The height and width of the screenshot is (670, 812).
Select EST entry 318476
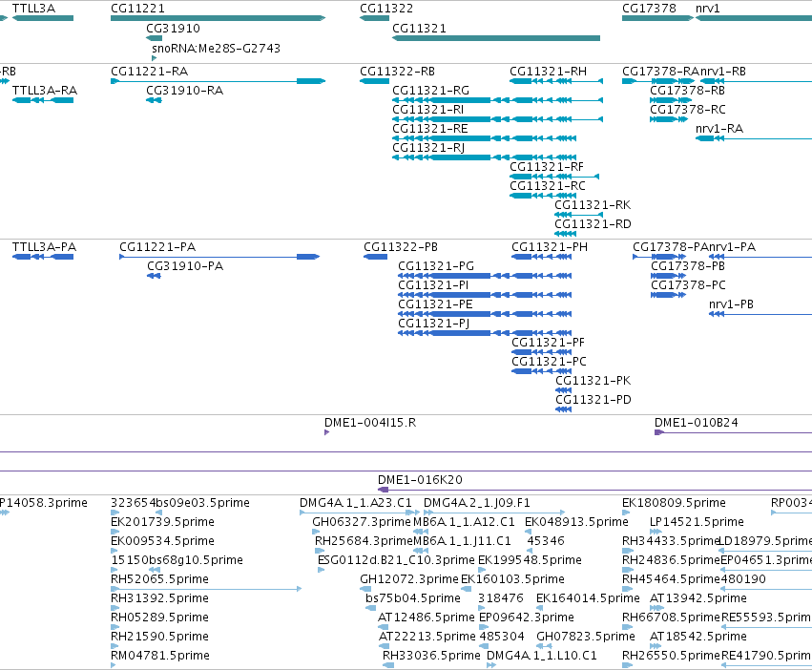(x=500, y=598)
